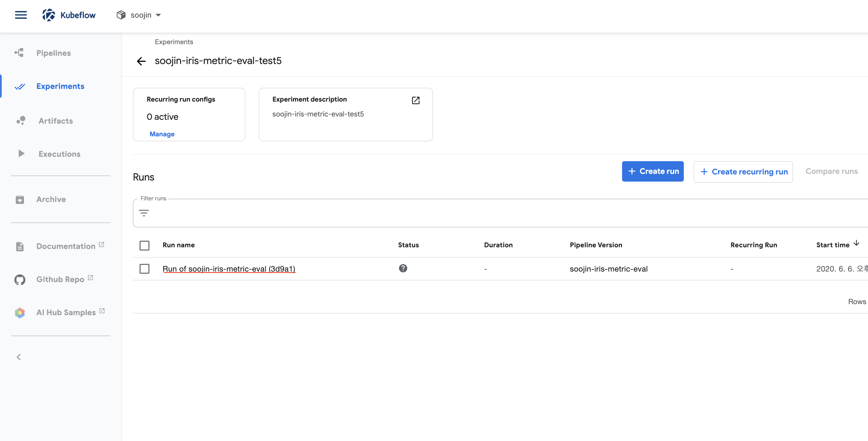Expand the experiment description popout icon

(416, 100)
